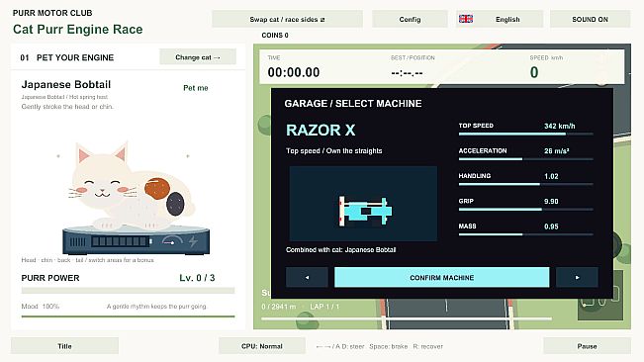Return to the Title screen
The height and width of the screenshot is (362, 644).
(x=64, y=346)
